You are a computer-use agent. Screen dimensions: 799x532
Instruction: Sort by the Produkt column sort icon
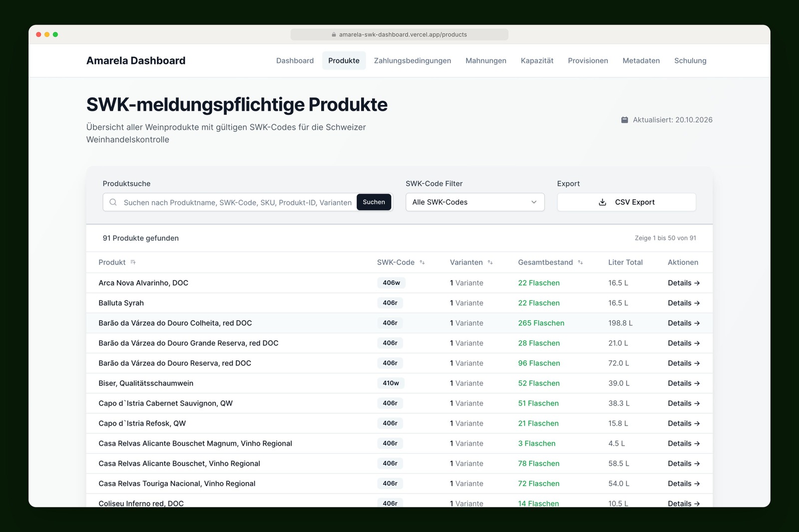[133, 263]
